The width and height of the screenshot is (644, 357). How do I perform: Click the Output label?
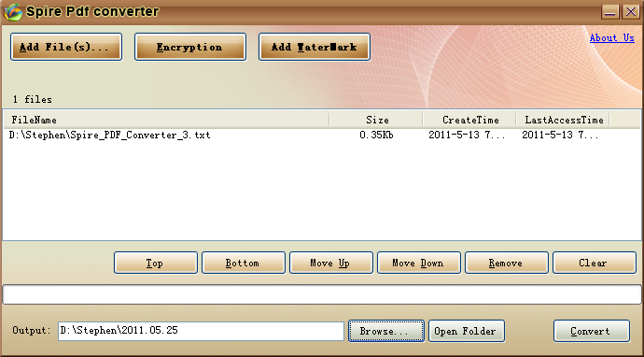pos(32,330)
